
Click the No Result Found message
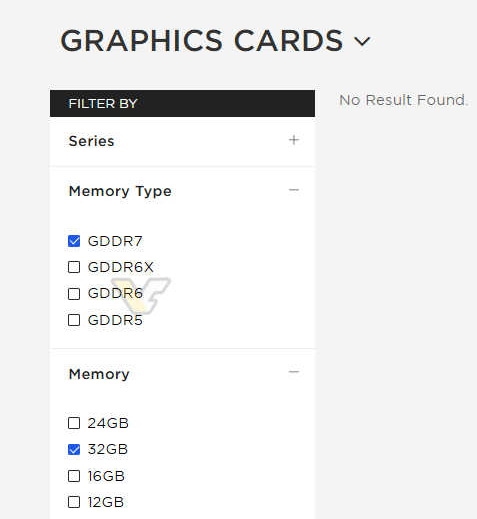pyautogui.click(x=403, y=100)
